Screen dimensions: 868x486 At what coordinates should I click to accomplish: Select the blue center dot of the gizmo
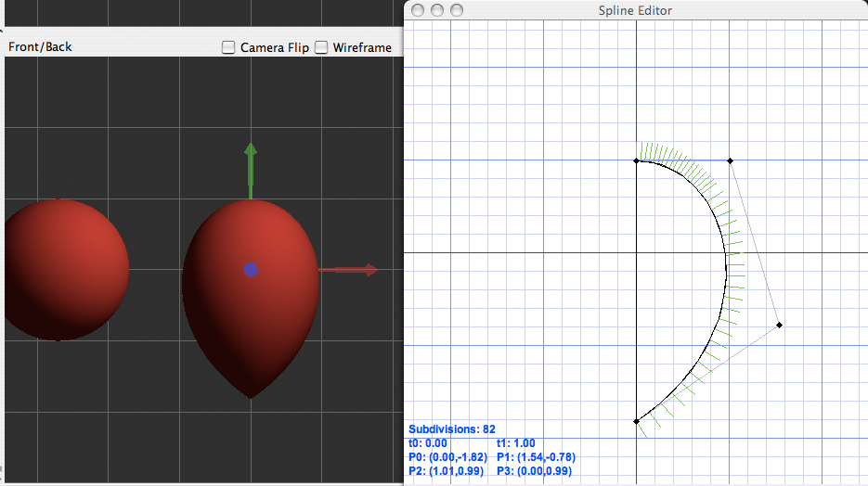tap(250, 270)
